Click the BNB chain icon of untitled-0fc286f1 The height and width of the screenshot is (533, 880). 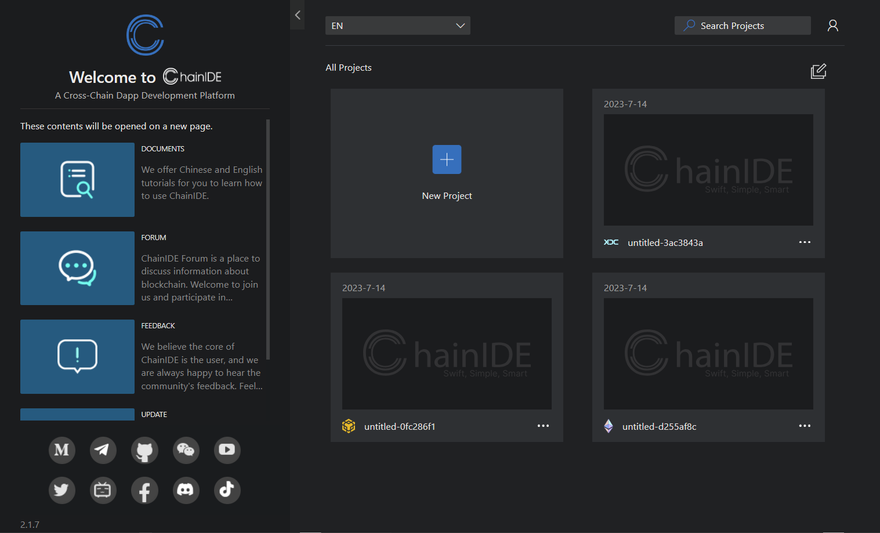[x=349, y=426]
